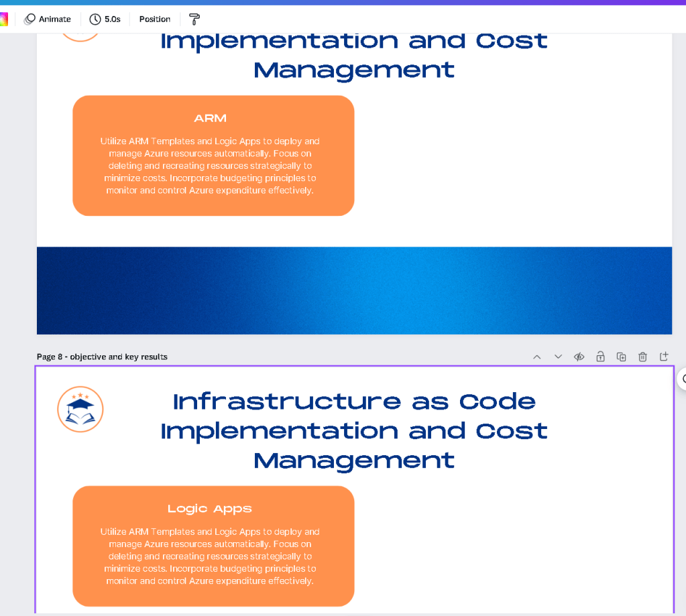Viewport: 686px width, 616px height.
Task: Select the ARM card description paragraph
Action: click(x=210, y=166)
